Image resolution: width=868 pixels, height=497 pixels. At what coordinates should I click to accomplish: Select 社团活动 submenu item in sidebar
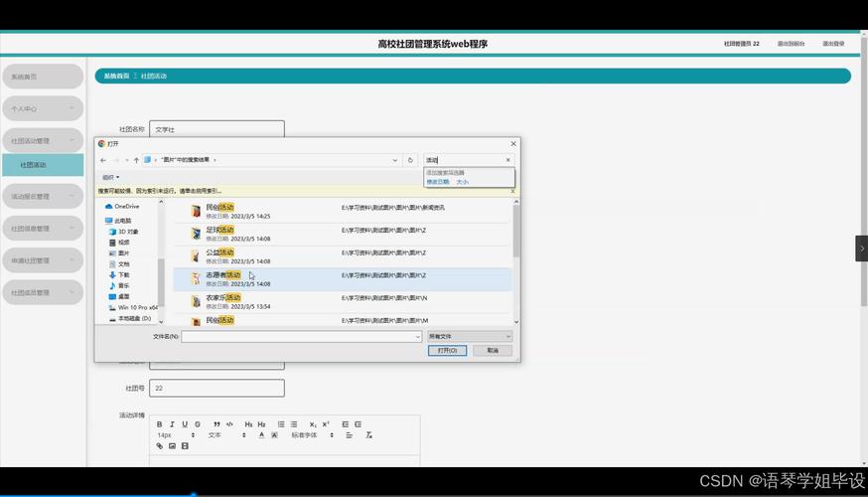pyautogui.click(x=43, y=165)
